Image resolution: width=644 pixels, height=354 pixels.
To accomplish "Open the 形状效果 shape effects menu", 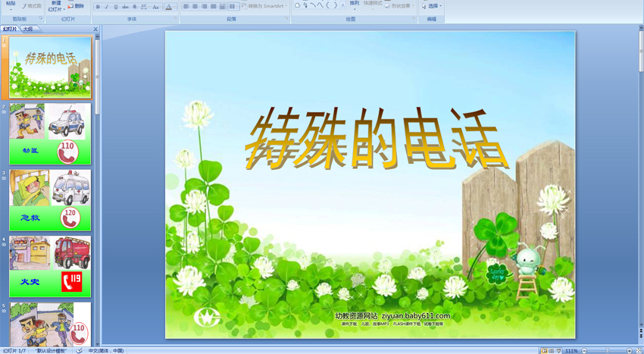I will coord(399,6).
